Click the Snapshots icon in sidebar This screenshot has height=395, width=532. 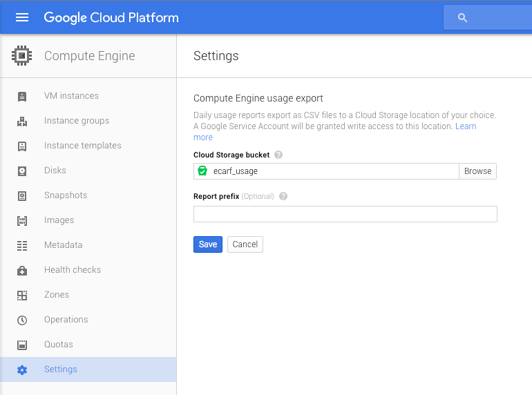tap(22, 195)
